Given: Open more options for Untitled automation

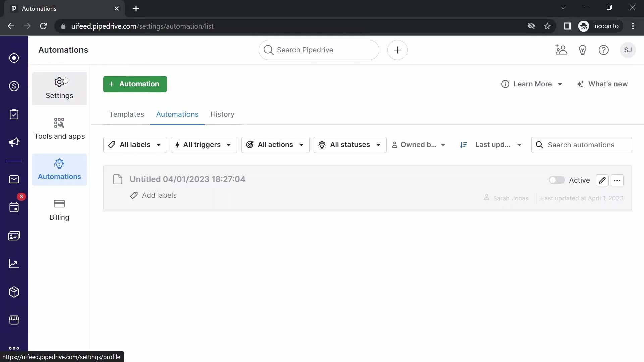Looking at the screenshot, I should click(617, 180).
